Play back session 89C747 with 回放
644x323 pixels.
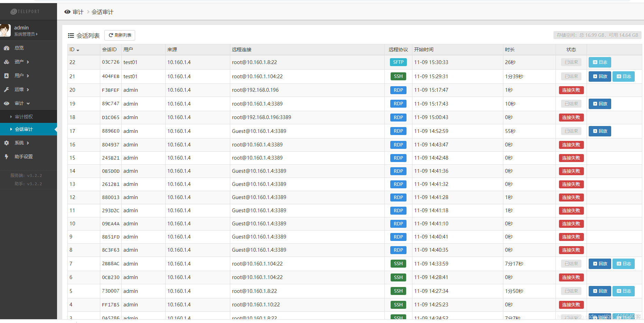600,104
